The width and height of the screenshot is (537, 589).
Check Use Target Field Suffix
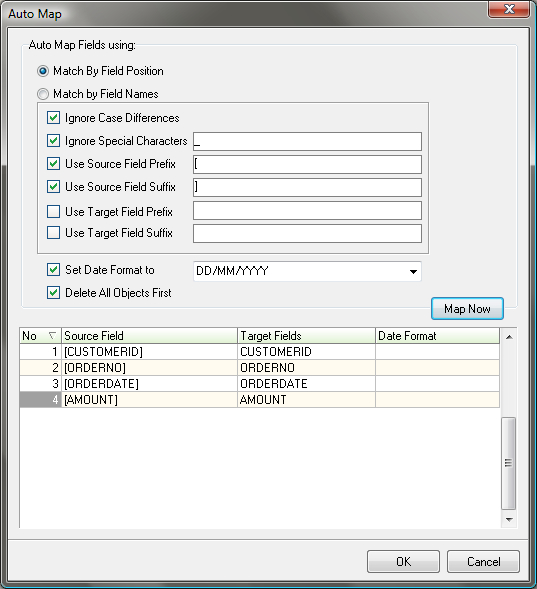click(53, 233)
